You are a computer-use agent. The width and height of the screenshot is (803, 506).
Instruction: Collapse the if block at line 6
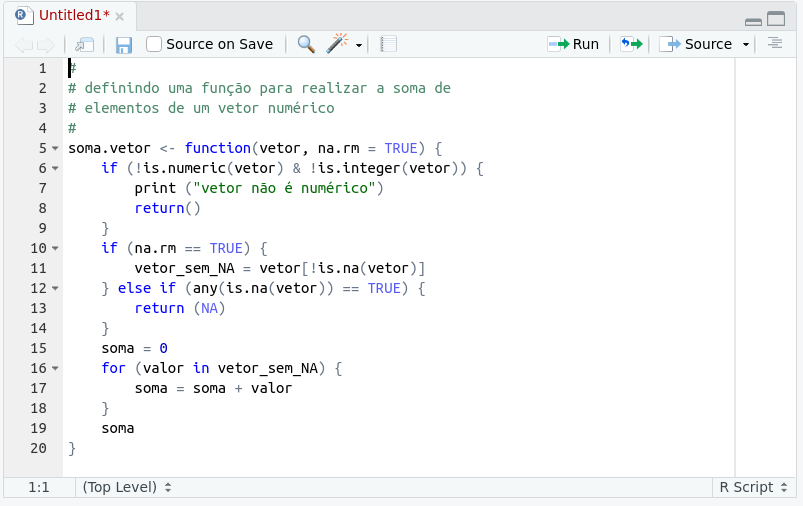tap(55, 168)
